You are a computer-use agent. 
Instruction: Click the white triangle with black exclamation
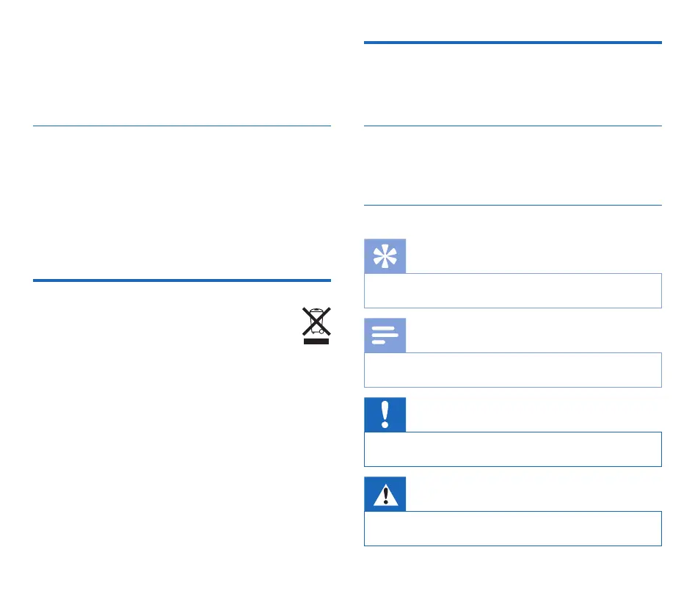click(x=385, y=495)
